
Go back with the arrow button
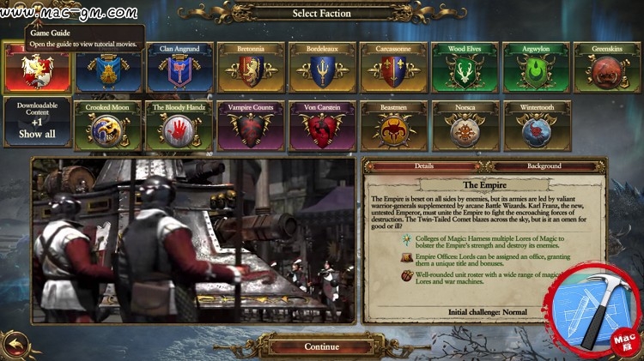(x=16, y=345)
